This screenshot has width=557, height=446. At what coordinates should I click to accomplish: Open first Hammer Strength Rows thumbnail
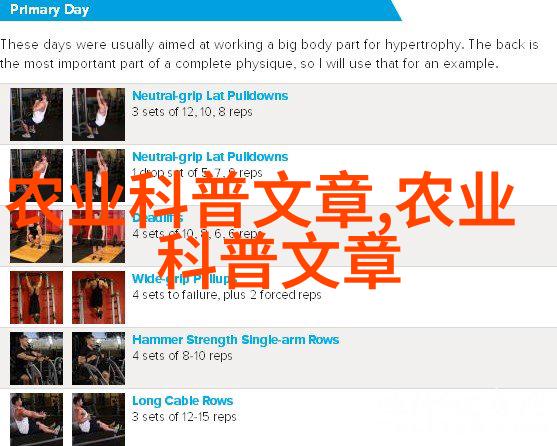coord(37,359)
